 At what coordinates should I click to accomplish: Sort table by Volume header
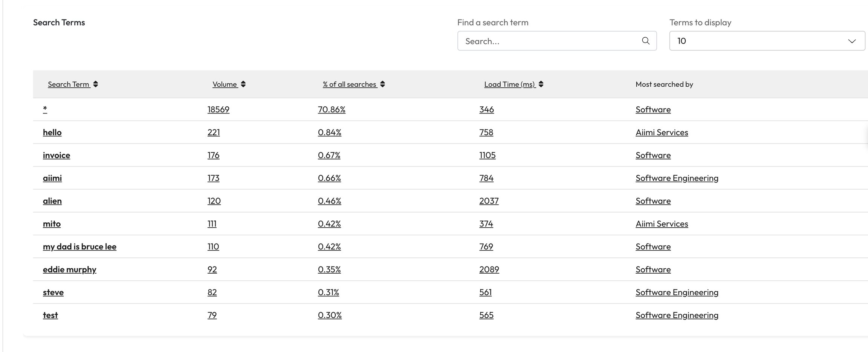point(225,84)
